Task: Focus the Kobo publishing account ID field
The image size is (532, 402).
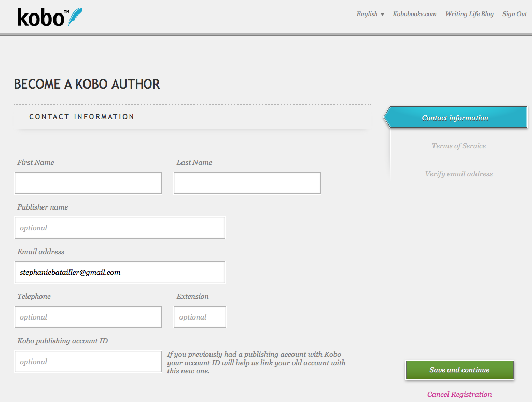Action: (88, 362)
